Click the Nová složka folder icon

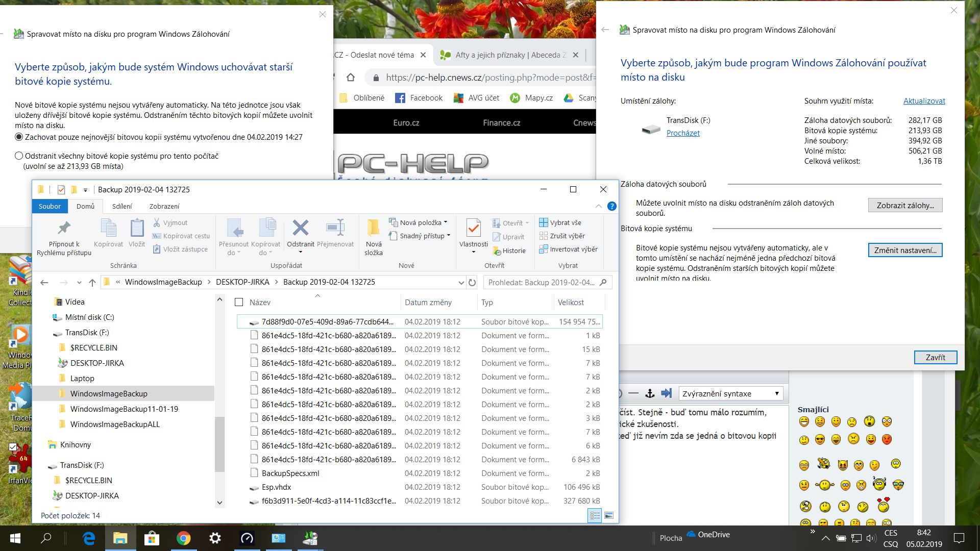pos(373,228)
